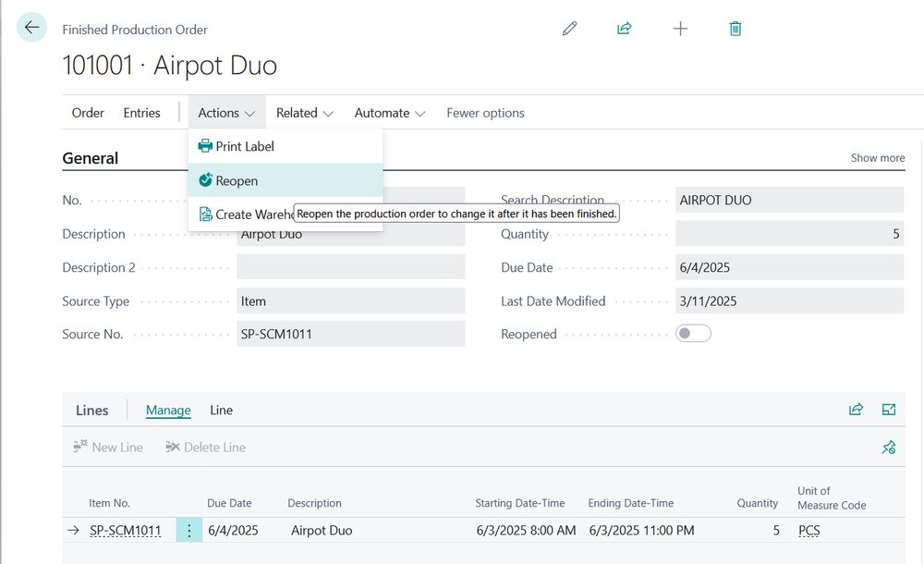Click the empty Description 2 field

click(x=350, y=267)
